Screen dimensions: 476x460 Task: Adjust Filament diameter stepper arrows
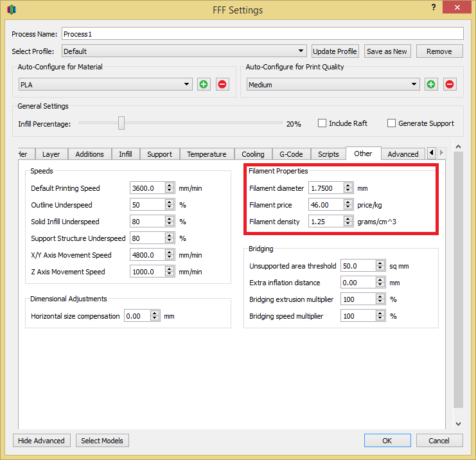pos(348,188)
